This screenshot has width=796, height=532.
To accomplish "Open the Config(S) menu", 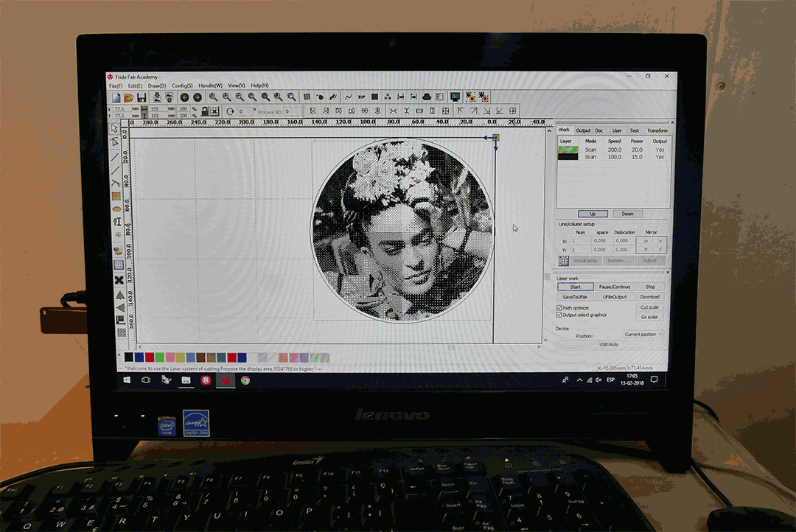I will [182, 85].
